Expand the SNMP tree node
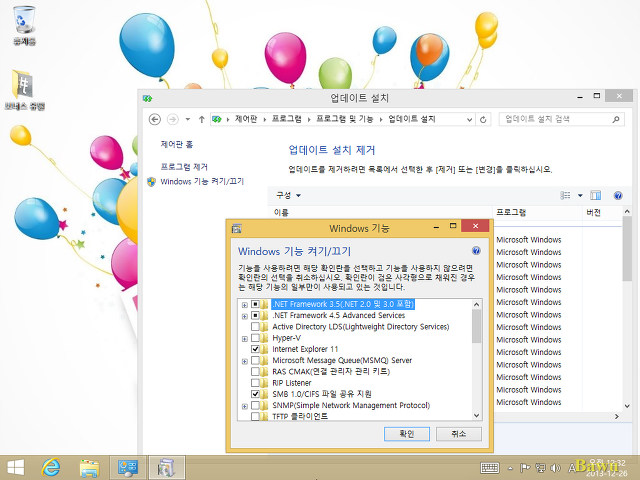640x480 pixels. [244, 406]
